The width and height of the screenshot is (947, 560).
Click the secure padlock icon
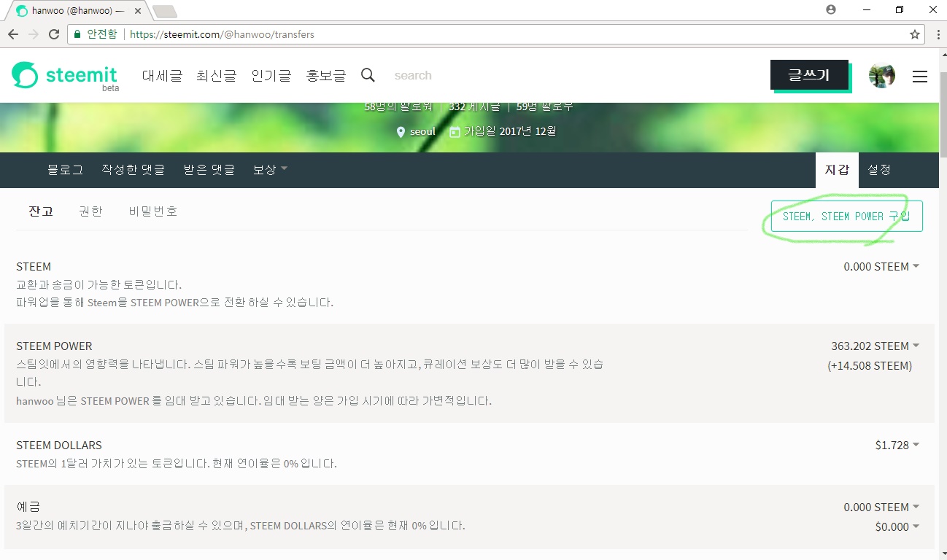pyautogui.click(x=77, y=34)
